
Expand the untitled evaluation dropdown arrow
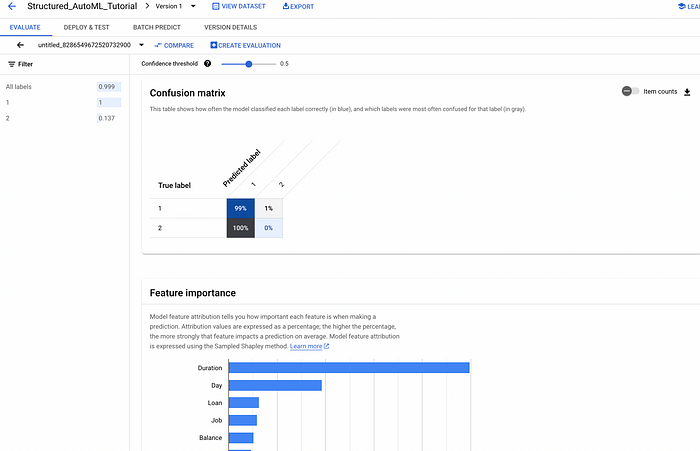click(x=142, y=45)
